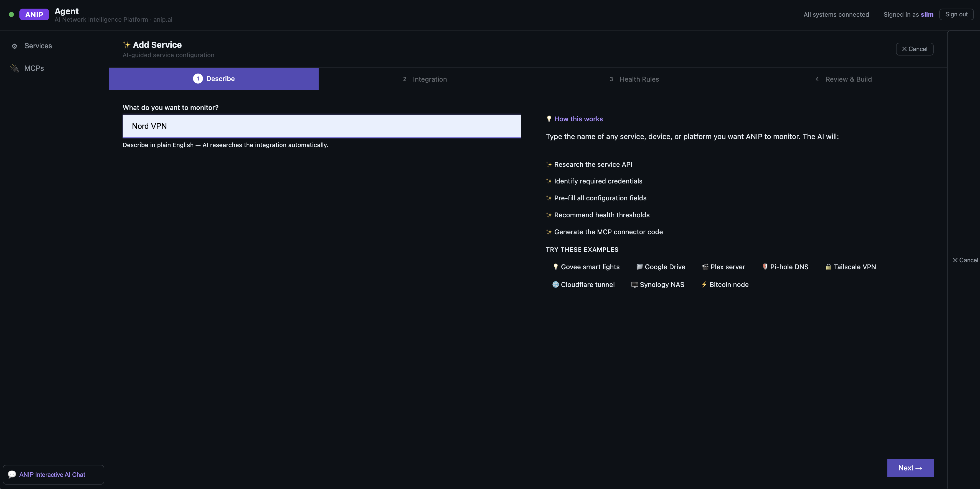Open ANIP Interactive AI Chat
This screenshot has width=980, height=489.
click(53, 475)
